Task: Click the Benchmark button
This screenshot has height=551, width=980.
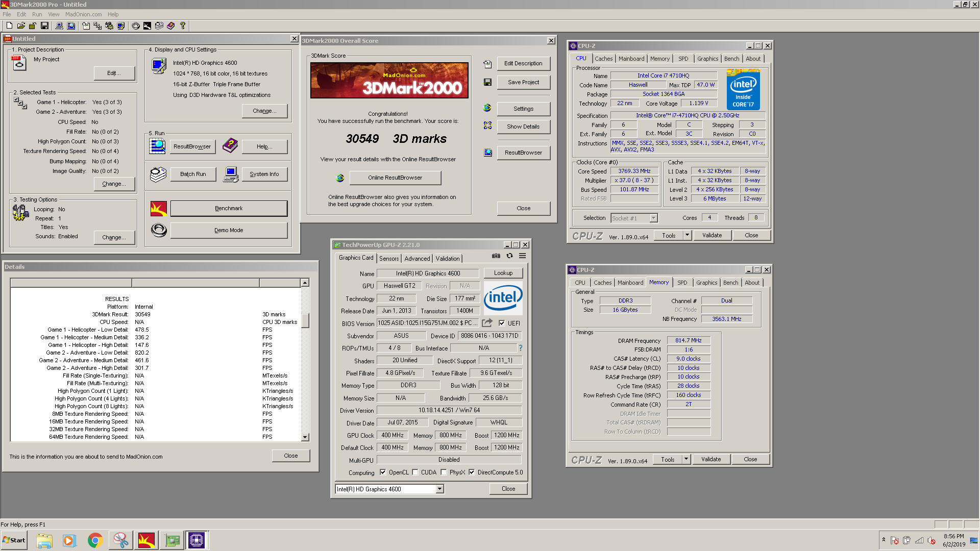Action: tap(229, 209)
